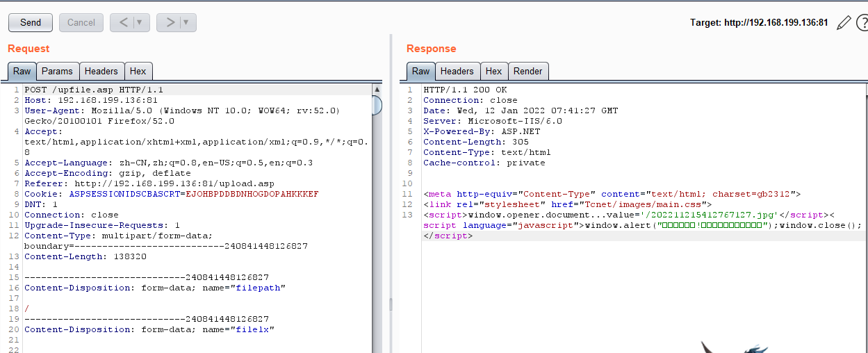Viewport: 868px width, 353px height.
Task: Click the 'X-Powered-By: ASP.NET' line
Action: (x=482, y=131)
